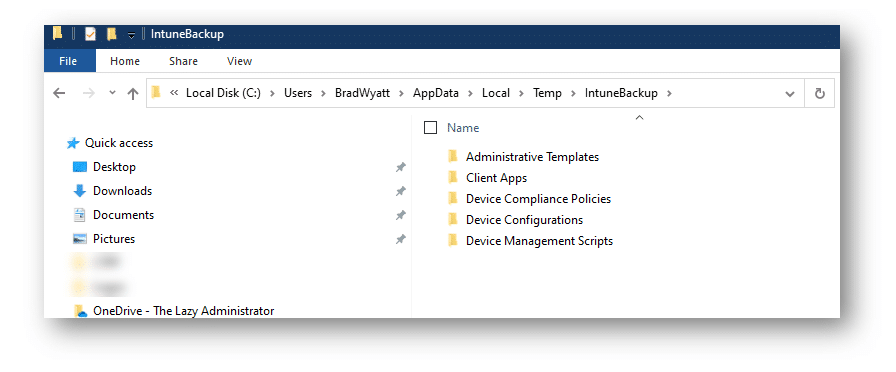This screenshot has height=372, width=896.
Task: Expand chevron after IntuneBackup breadcrumb
Action: tap(669, 93)
